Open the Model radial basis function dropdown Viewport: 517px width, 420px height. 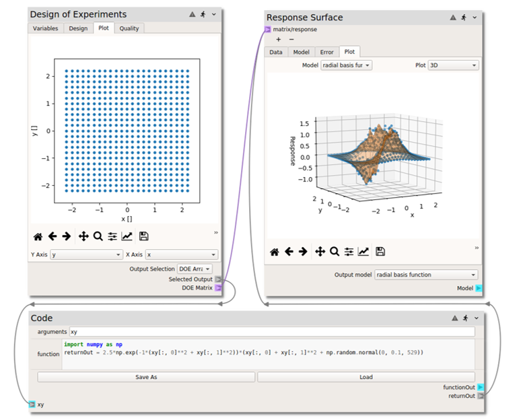(x=346, y=65)
